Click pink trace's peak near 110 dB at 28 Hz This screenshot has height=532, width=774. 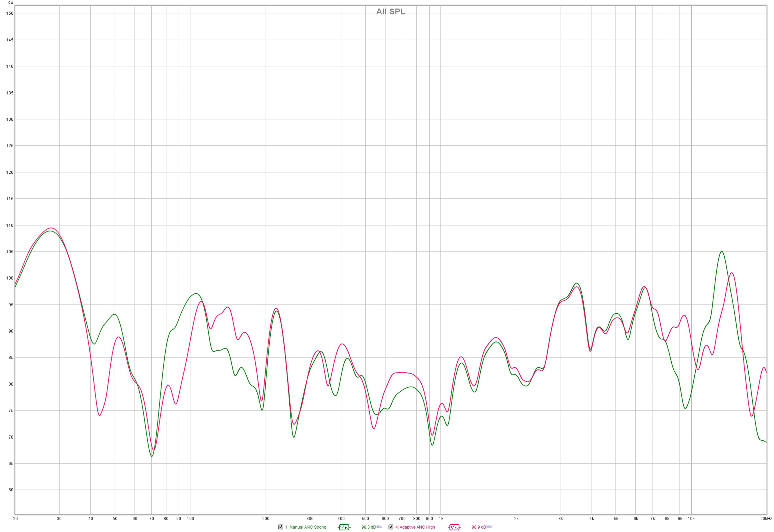coord(51,228)
